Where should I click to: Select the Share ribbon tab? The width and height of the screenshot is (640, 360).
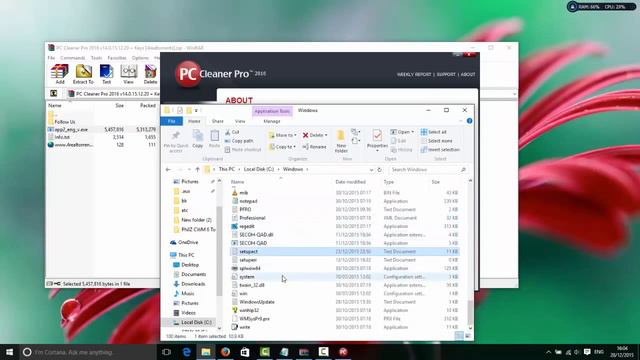pyautogui.click(x=218, y=121)
